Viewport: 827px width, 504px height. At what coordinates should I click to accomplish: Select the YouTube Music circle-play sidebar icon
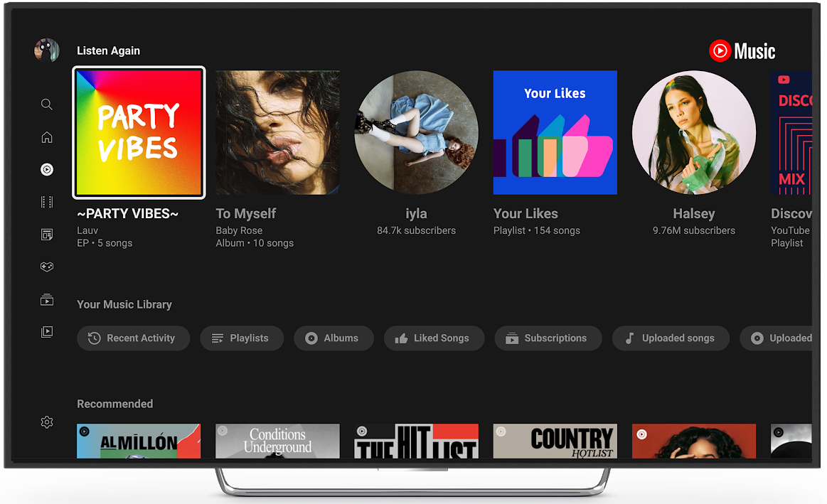tap(47, 169)
